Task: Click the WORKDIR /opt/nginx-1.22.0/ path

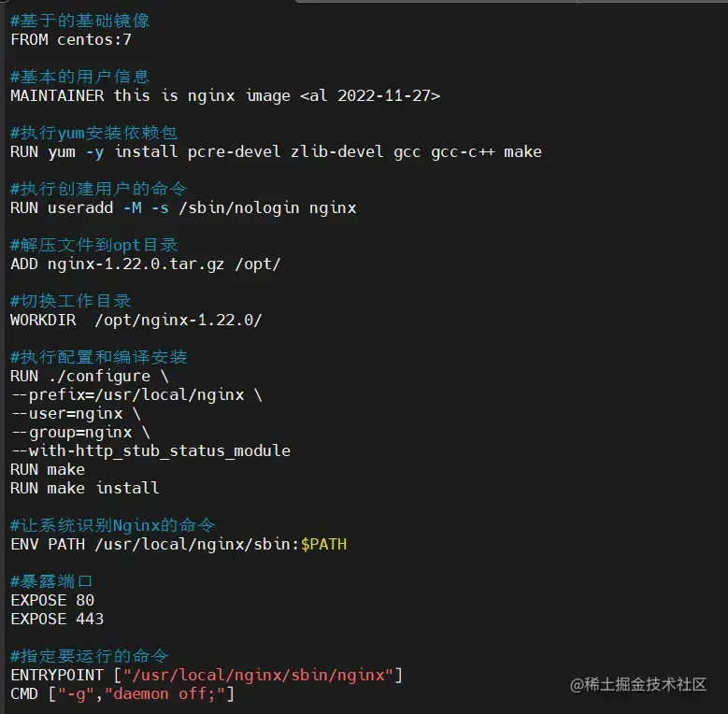Action: coord(178,321)
